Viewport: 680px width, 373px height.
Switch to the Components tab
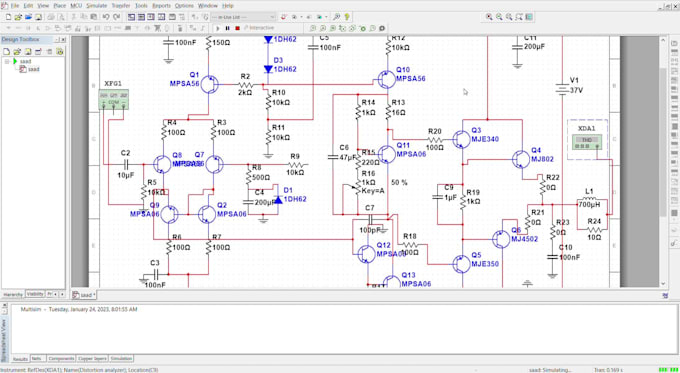[x=61, y=359]
